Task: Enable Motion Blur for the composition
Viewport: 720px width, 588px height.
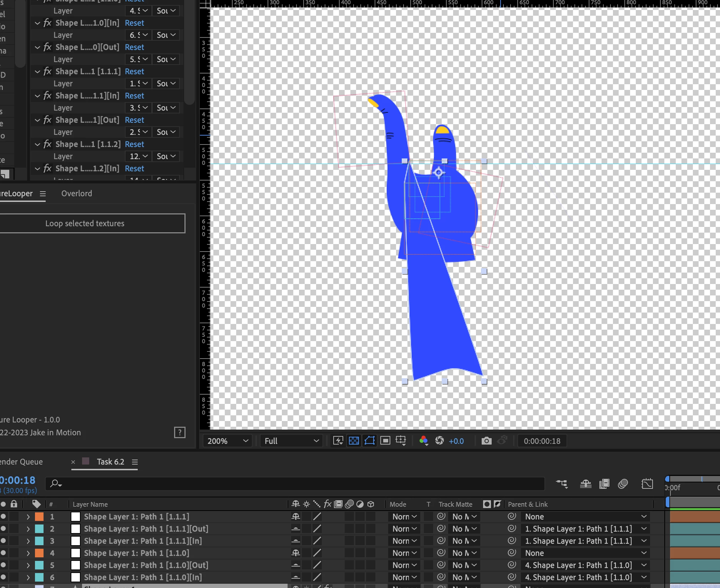Action: click(623, 484)
